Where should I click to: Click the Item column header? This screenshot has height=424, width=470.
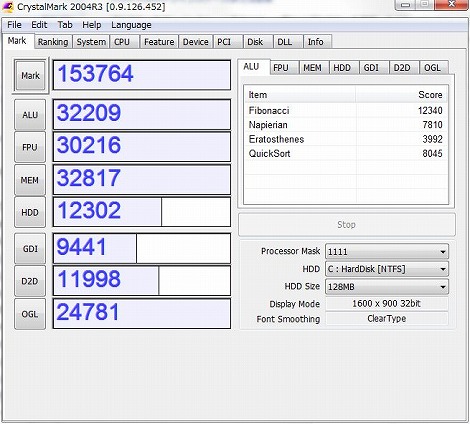[300, 95]
